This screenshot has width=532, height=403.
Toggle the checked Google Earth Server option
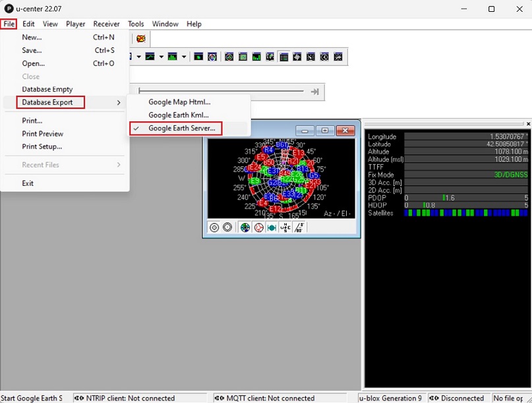181,129
